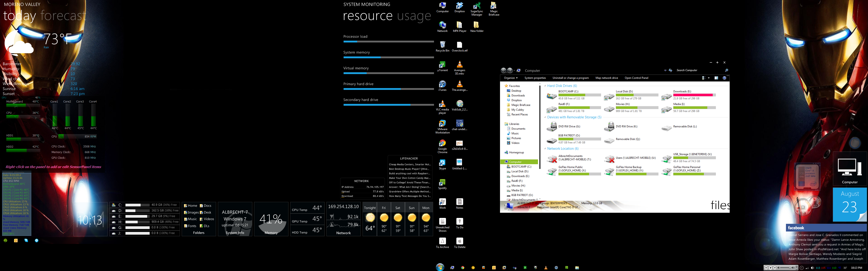
Task: Select the VMware Workstation desktop icon
Action: (442, 126)
